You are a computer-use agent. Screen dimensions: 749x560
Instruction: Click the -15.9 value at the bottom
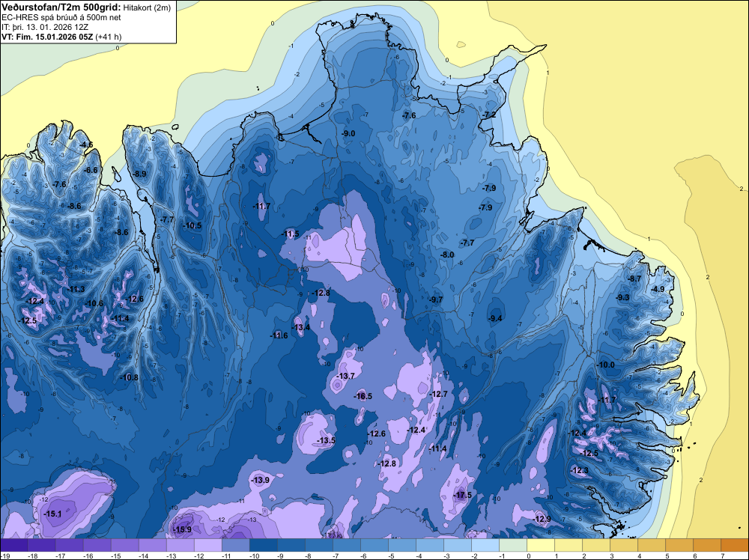point(182,529)
